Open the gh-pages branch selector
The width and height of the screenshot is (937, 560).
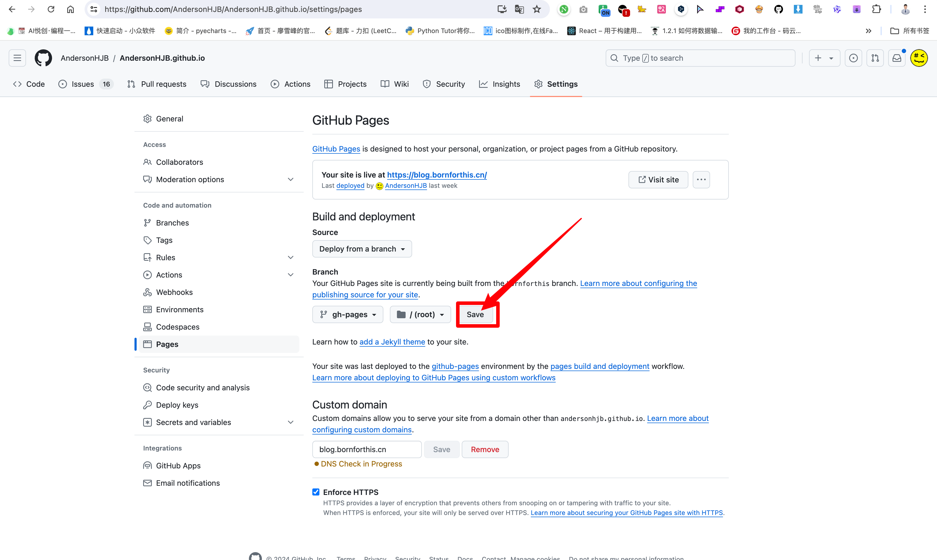(x=348, y=314)
